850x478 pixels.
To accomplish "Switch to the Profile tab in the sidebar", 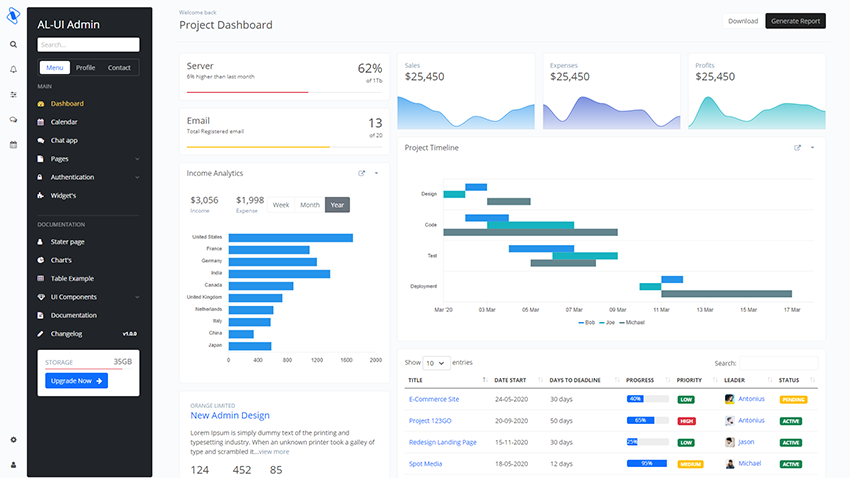I will coord(86,68).
